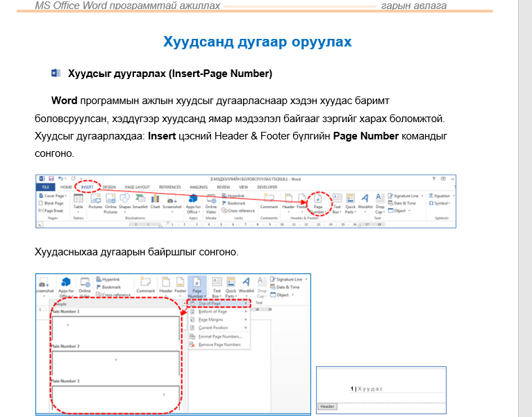
Task: Open the PAGE LAYOUT tab
Action: click(137, 187)
